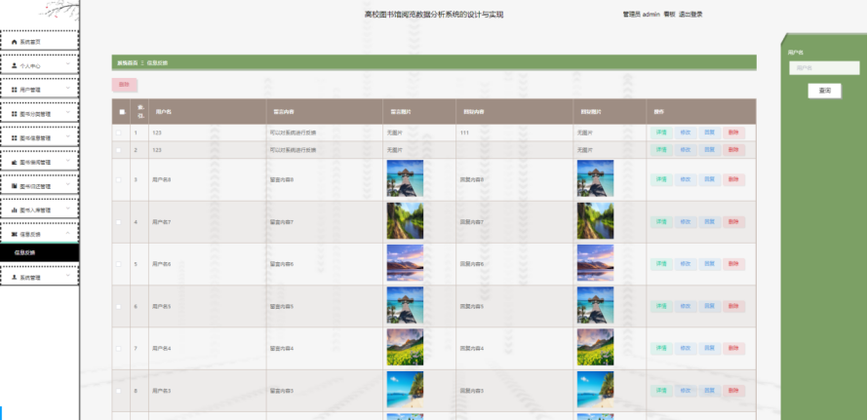Viewport: 868px width, 420px height.
Task: Click 修改 for row 用户名7
Action: point(686,222)
